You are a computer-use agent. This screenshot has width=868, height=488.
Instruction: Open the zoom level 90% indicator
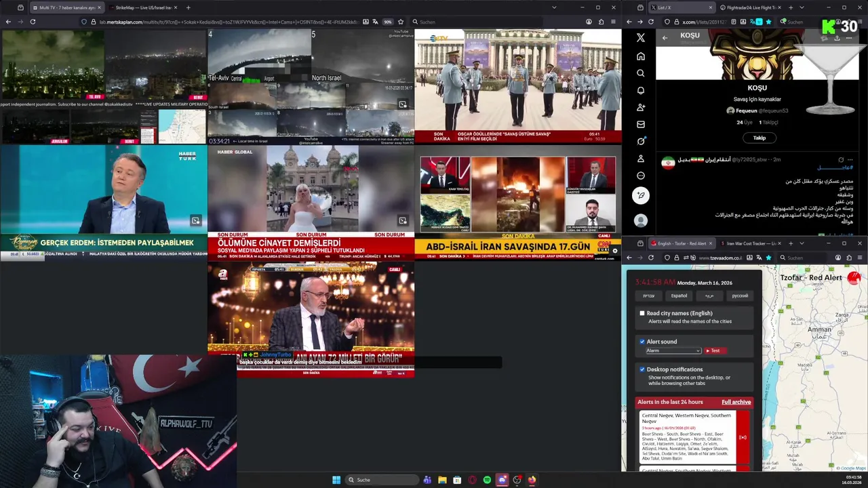click(x=387, y=22)
